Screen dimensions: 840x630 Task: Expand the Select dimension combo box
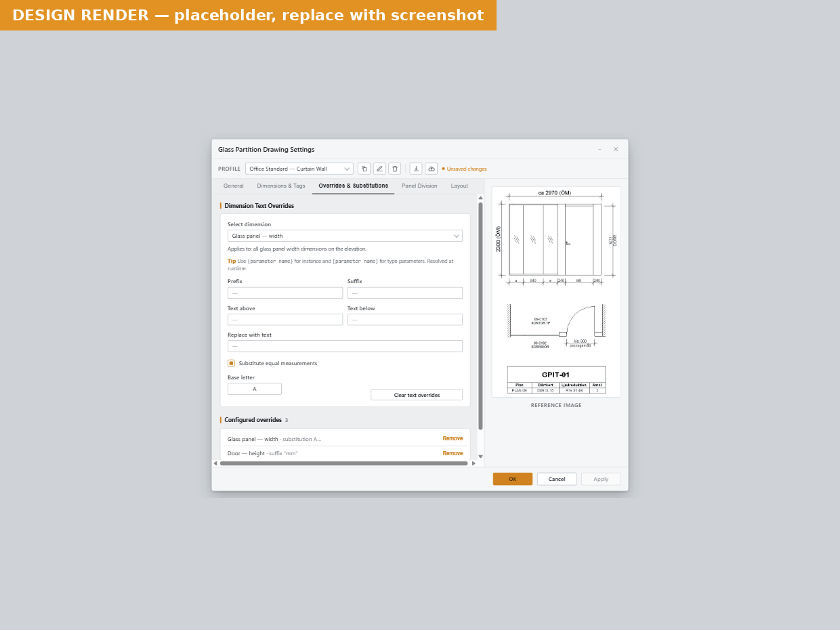coord(345,236)
